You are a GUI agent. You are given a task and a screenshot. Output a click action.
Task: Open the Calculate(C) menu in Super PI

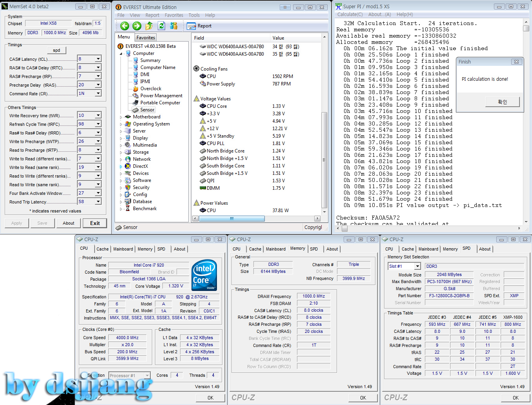pyautogui.click(x=350, y=15)
